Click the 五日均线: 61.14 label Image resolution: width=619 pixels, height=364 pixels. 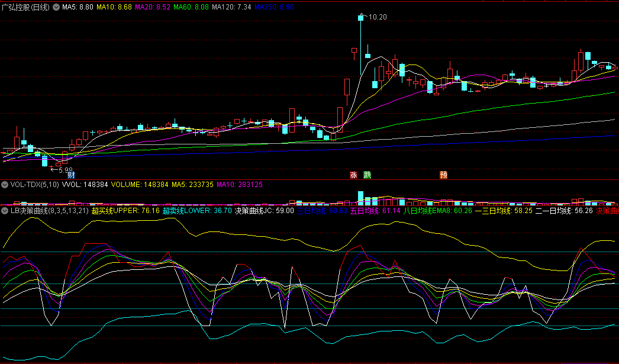[x=375, y=211]
